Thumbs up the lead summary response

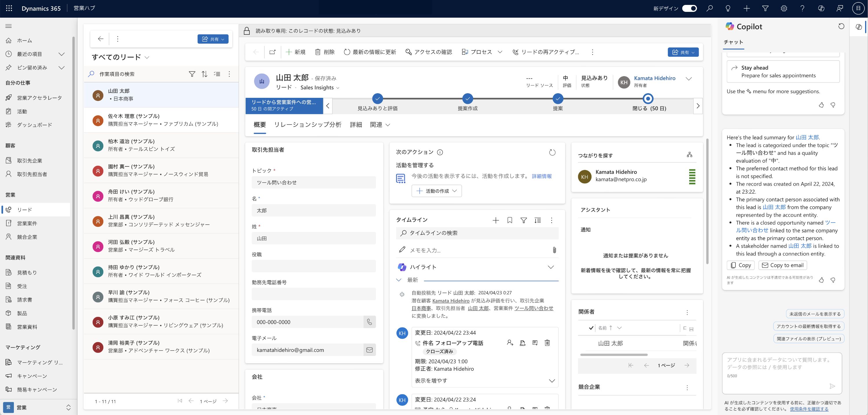pyautogui.click(x=821, y=280)
